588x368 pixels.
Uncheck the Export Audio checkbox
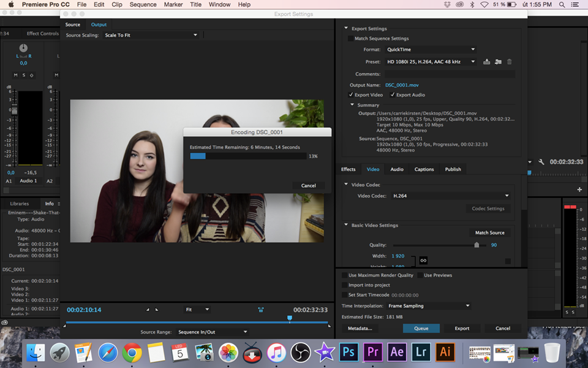pos(393,95)
